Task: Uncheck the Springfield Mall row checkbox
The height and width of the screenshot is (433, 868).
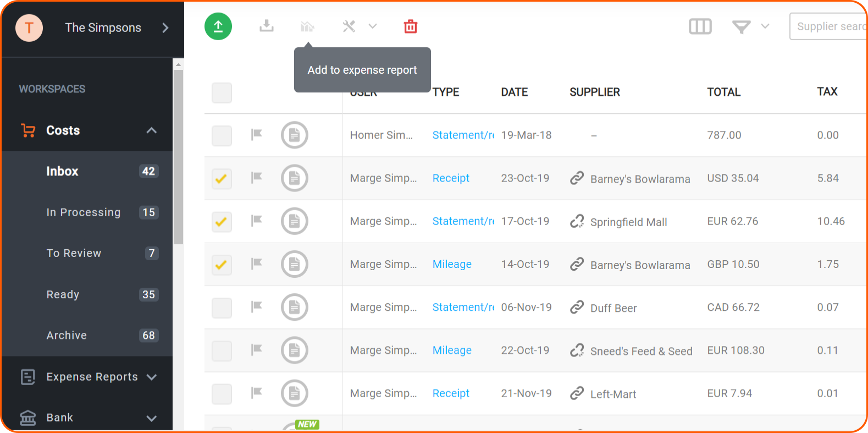Action: point(222,222)
